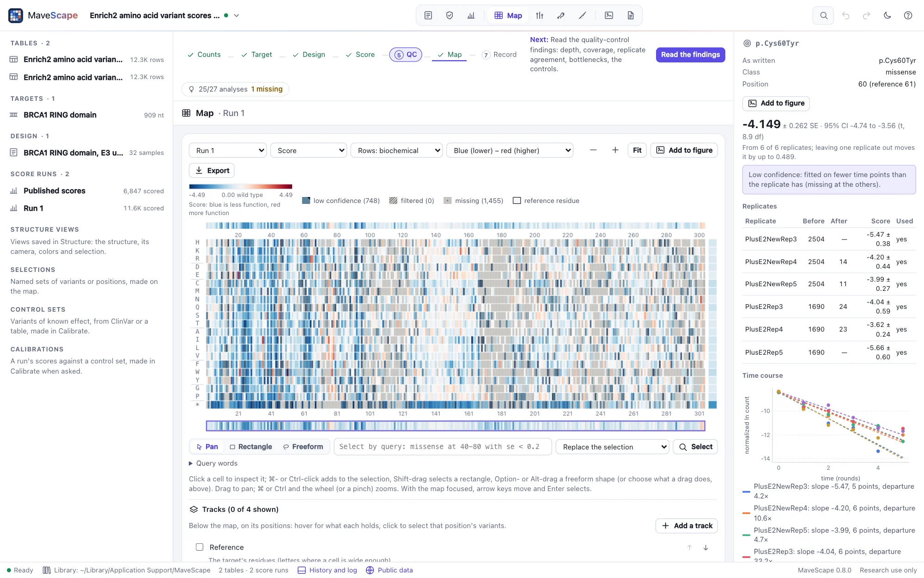
Task: Select BRCA1 RING domain target in sidebar
Action: (x=86, y=115)
